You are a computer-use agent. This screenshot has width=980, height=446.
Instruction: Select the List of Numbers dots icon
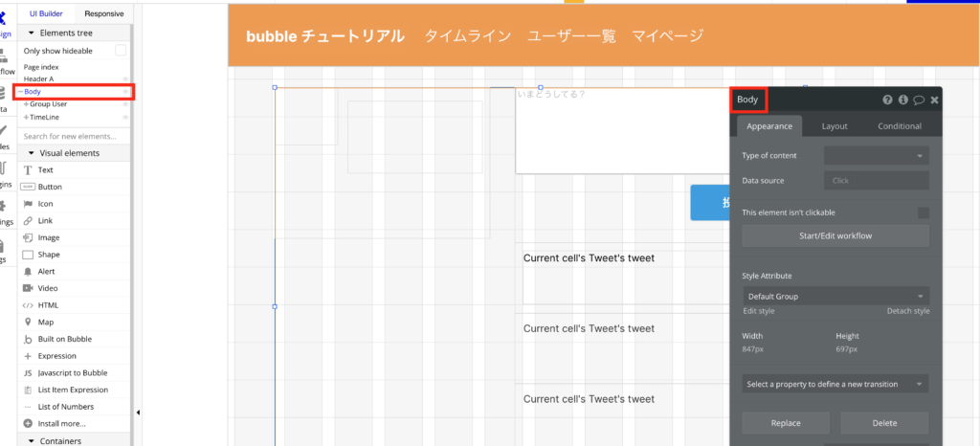tap(28, 407)
